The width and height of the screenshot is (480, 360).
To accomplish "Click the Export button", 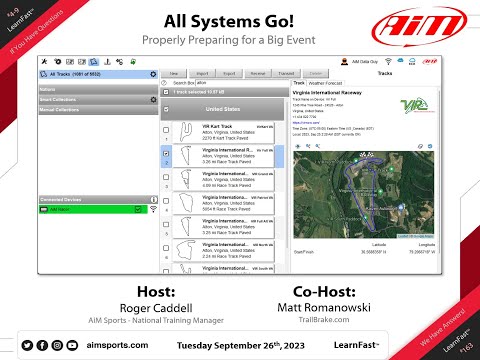I will 229,73.
